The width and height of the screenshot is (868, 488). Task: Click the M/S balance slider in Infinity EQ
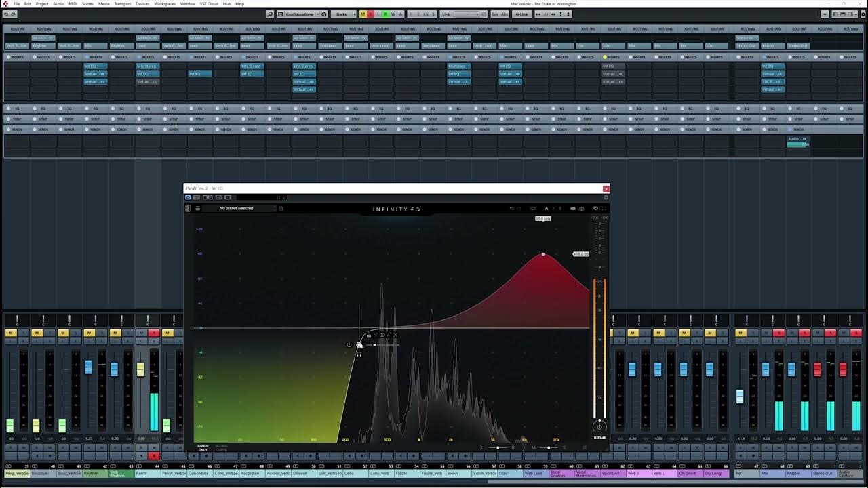[x=549, y=447]
